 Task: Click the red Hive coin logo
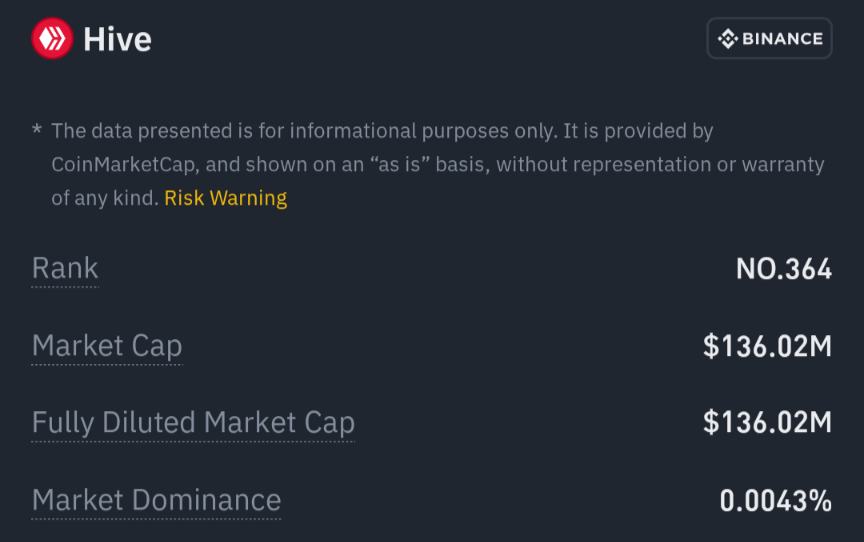pyautogui.click(x=52, y=38)
